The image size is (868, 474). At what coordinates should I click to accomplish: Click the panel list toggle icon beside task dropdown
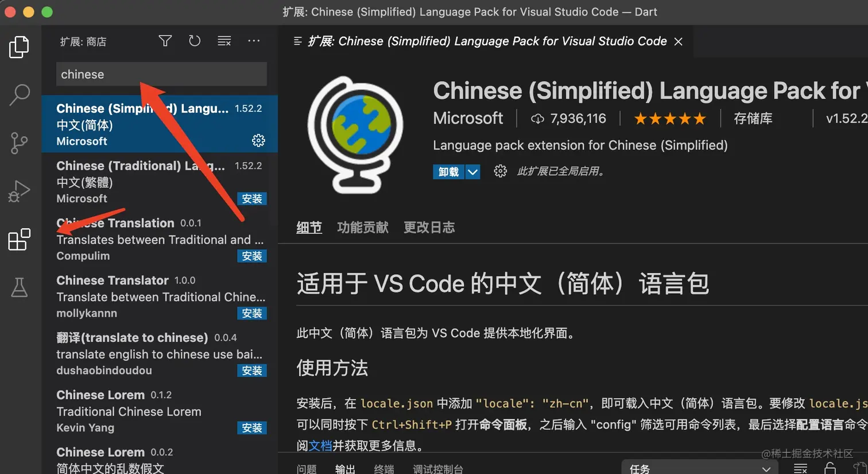[800, 468]
